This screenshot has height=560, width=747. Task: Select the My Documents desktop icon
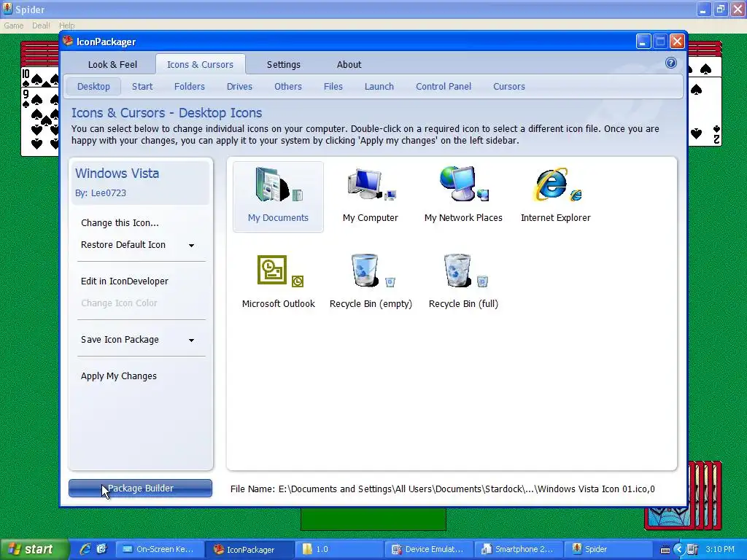coord(278,196)
